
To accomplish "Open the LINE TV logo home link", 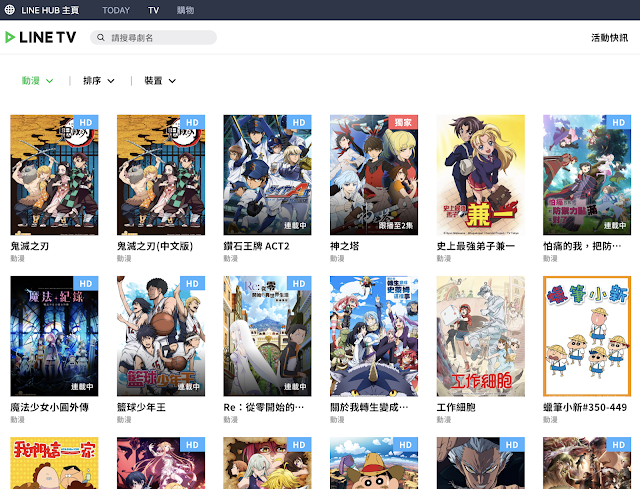I will tap(40, 38).
